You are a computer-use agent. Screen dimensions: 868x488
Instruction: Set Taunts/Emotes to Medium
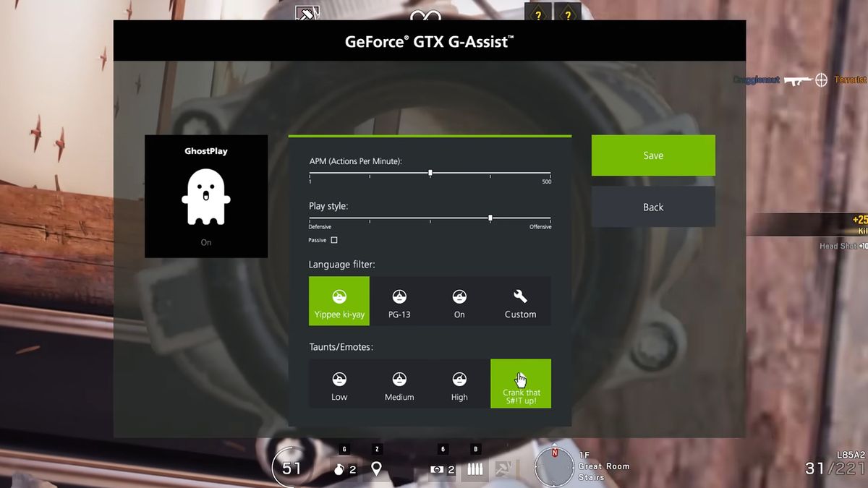pos(399,383)
